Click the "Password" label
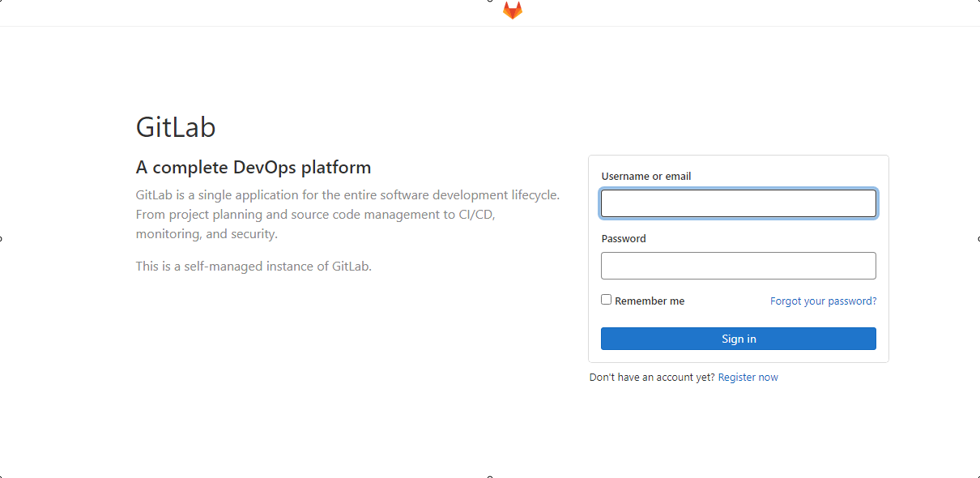980x478 pixels. [x=624, y=238]
